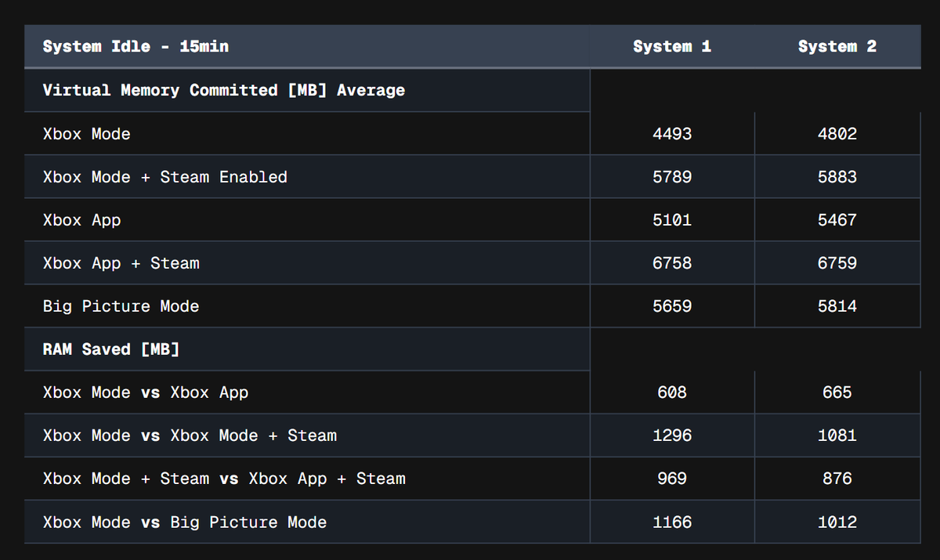Select value 5467 in the table
The height and width of the screenshot is (560, 940).
click(837, 220)
